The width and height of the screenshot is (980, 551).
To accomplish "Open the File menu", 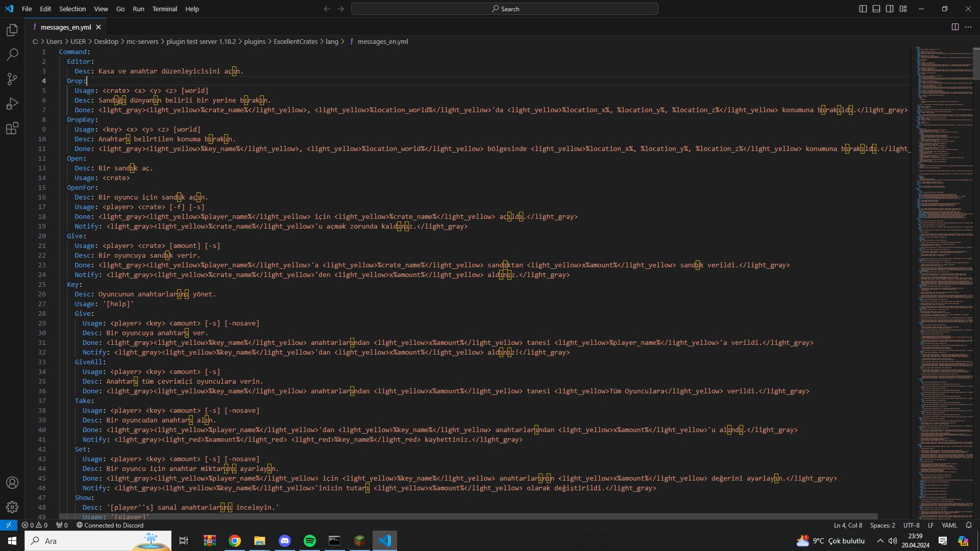I will (x=27, y=9).
